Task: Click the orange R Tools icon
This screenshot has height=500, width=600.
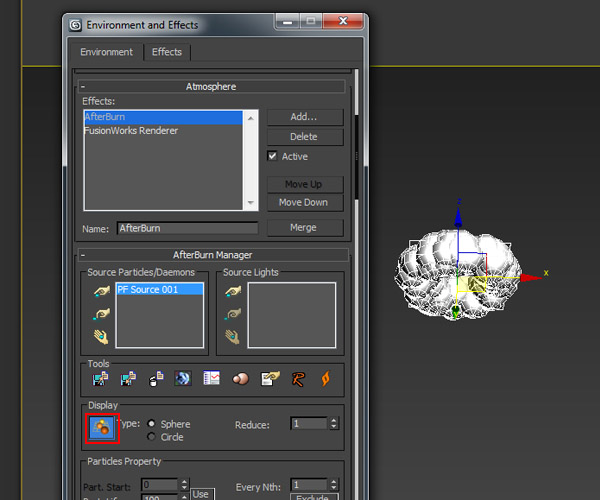Action: [x=298, y=379]
